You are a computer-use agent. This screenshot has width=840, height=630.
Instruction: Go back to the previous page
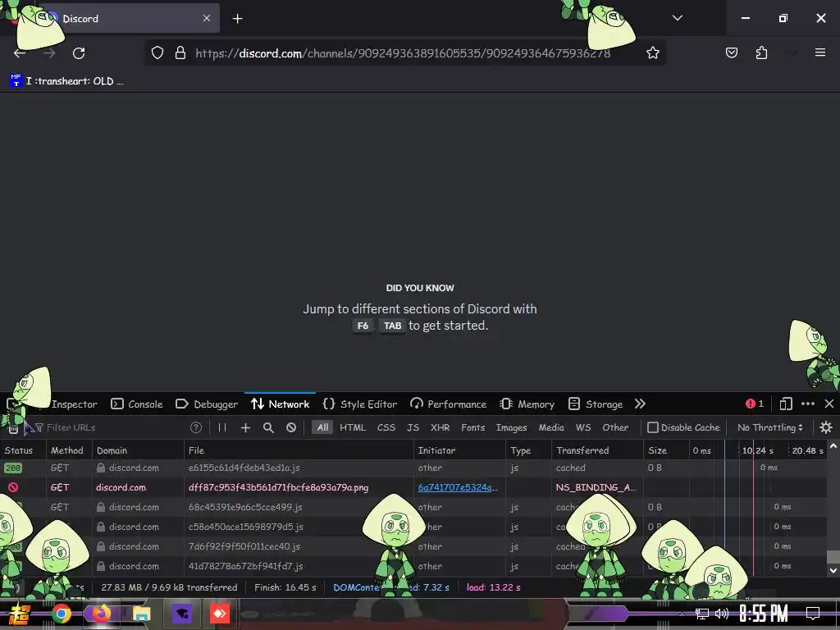(x=20, y=53)
